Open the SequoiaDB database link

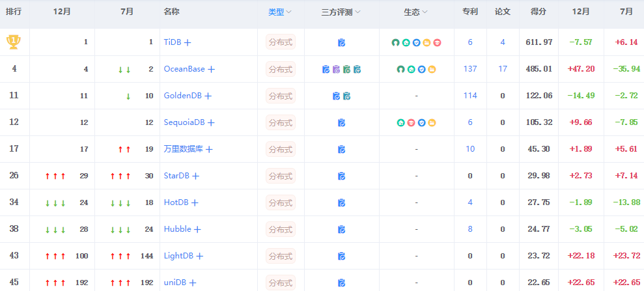point(184,122)
